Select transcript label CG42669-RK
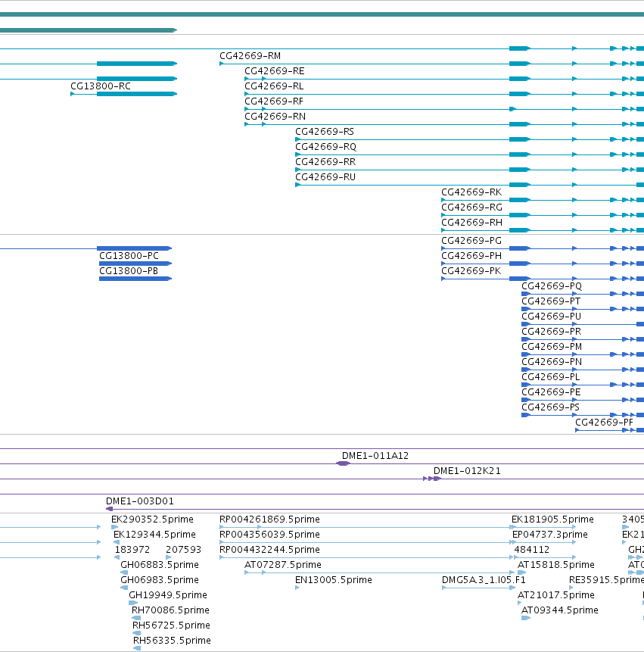This screenshot has width=644, height=652. (471, 192)
